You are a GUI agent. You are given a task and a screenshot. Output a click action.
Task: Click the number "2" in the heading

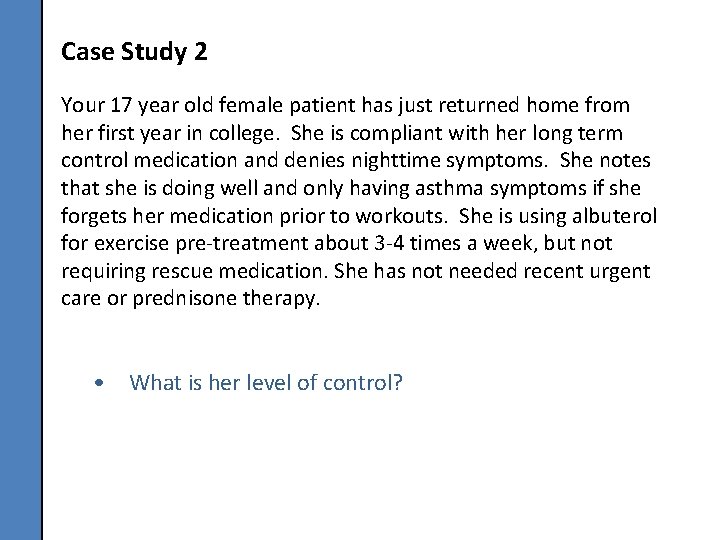(x=201, y=51)
